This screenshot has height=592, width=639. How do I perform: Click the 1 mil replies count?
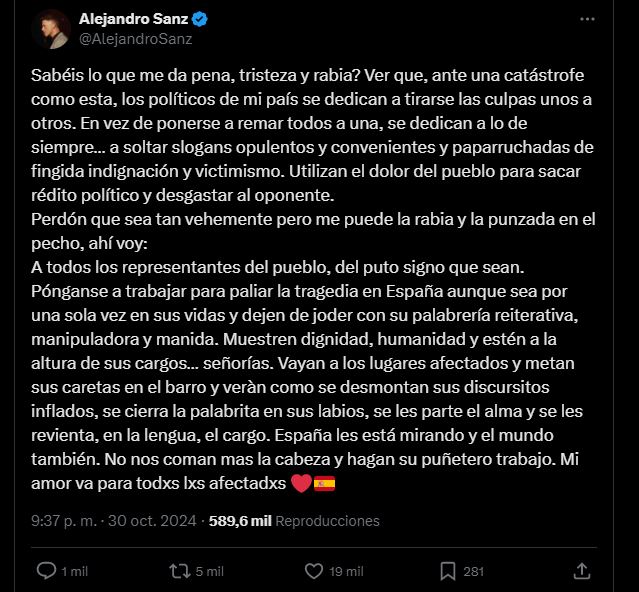point(75,571)
